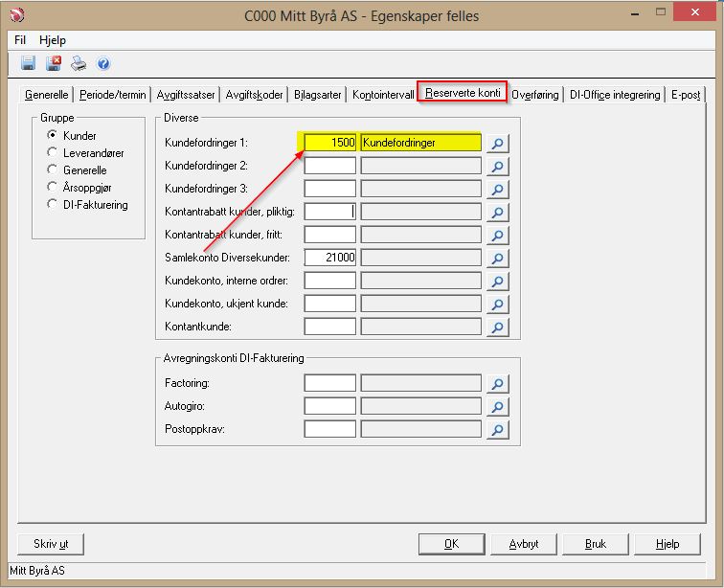Click the Kundefordringer 3 account number field
Image resolution: width=724 pixels, height=588 pixels.
pos(330,189)
